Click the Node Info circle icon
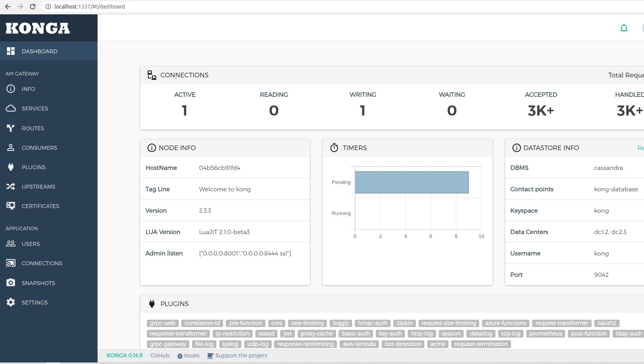Viewport: 644px width, 364px height. [x=152, y=148]
